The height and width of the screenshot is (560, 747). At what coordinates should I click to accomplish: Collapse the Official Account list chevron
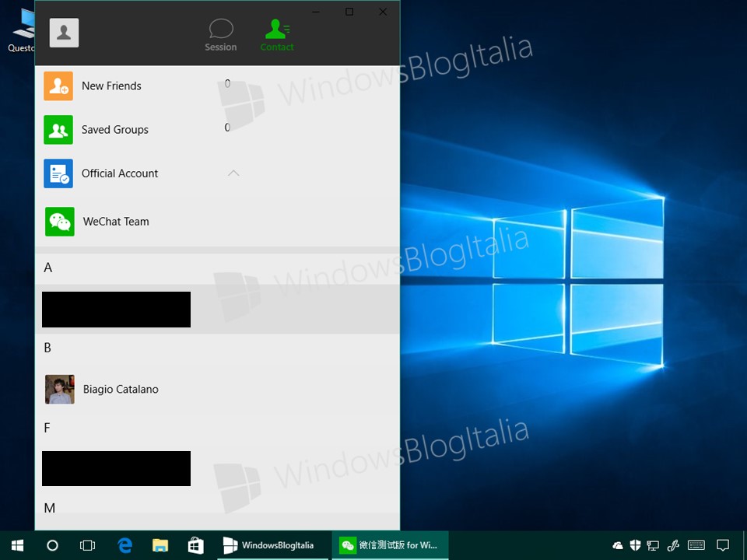233,173
